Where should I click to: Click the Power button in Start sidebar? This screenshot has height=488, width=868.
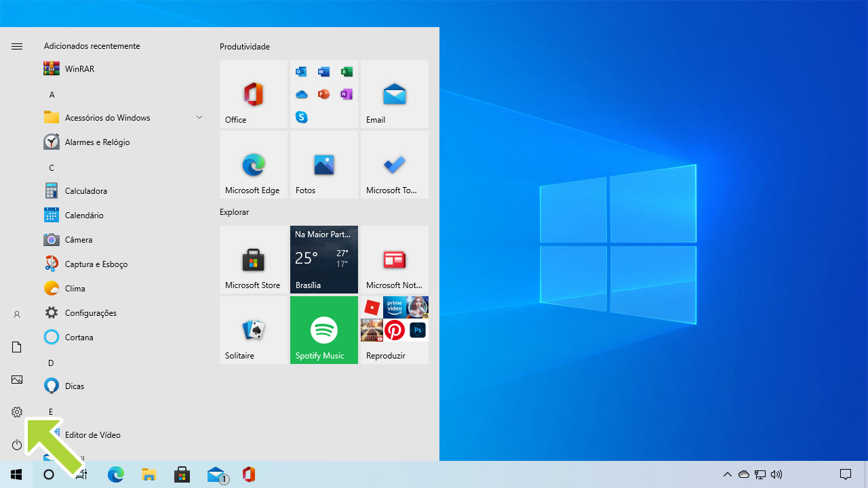click(17, 445)
